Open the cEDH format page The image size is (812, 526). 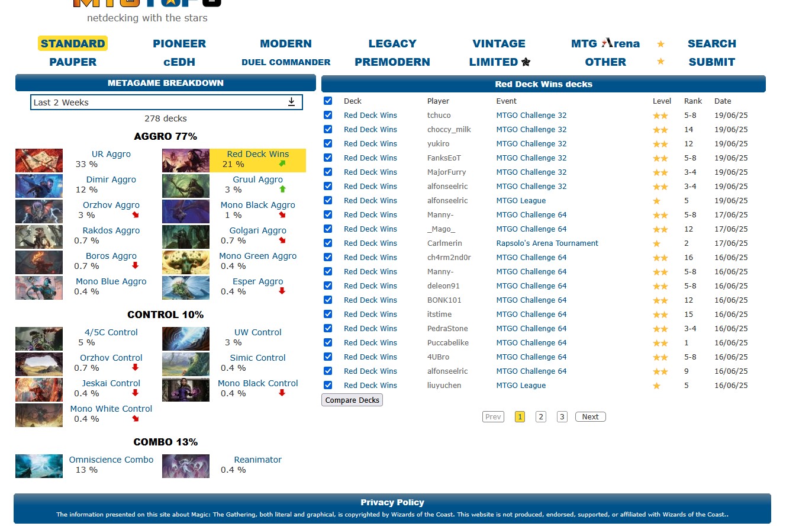pyautogui.click(x=179, y=62)
